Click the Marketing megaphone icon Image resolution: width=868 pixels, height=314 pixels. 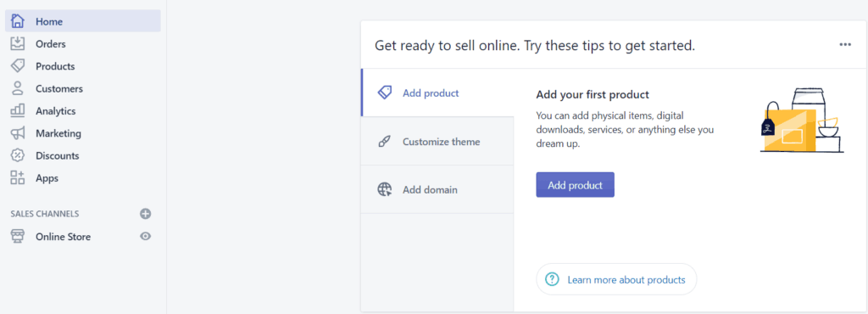coord(18,133)
